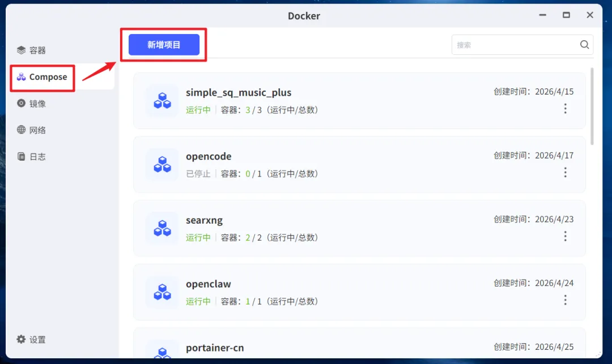
Task: Click the container count 0 / 1 text
Action: click(x=254, y=174)
